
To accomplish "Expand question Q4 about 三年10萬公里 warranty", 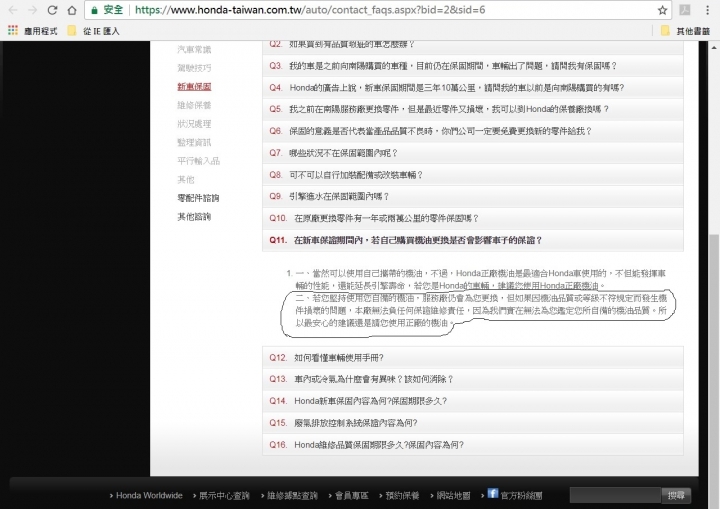I will click(472, 87).
